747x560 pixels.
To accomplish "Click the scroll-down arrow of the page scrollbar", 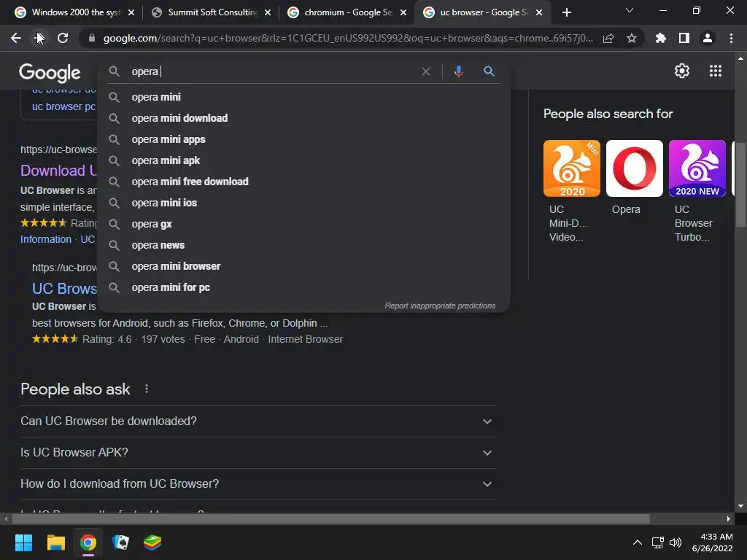I will 740,506.
